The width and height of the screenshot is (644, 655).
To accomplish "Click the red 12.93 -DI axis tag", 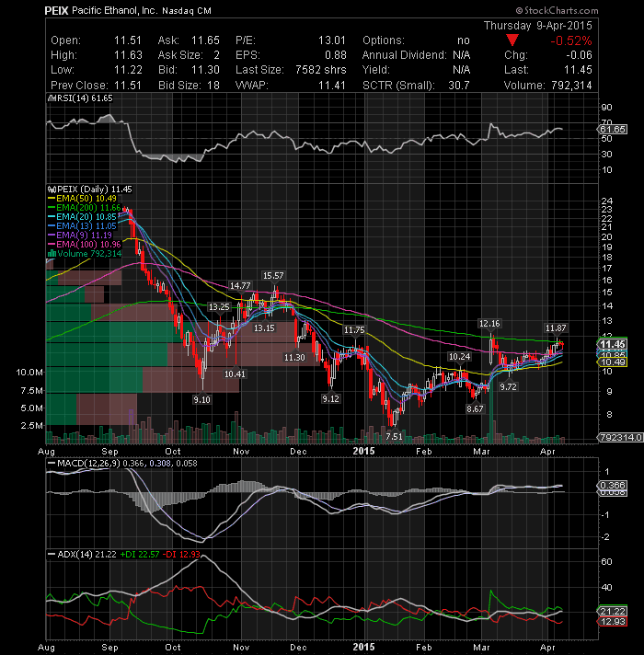I will [x=613, y=622].
